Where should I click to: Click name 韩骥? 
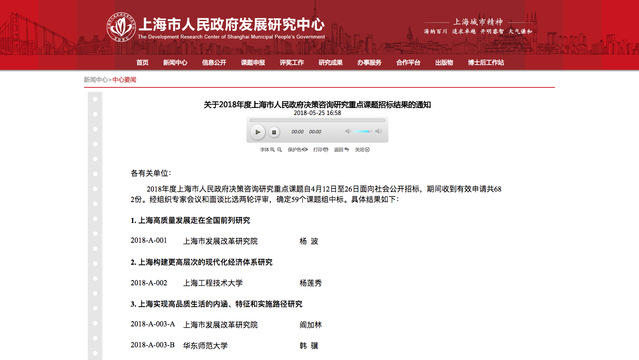pyautogui.click(x=309, y=346)
